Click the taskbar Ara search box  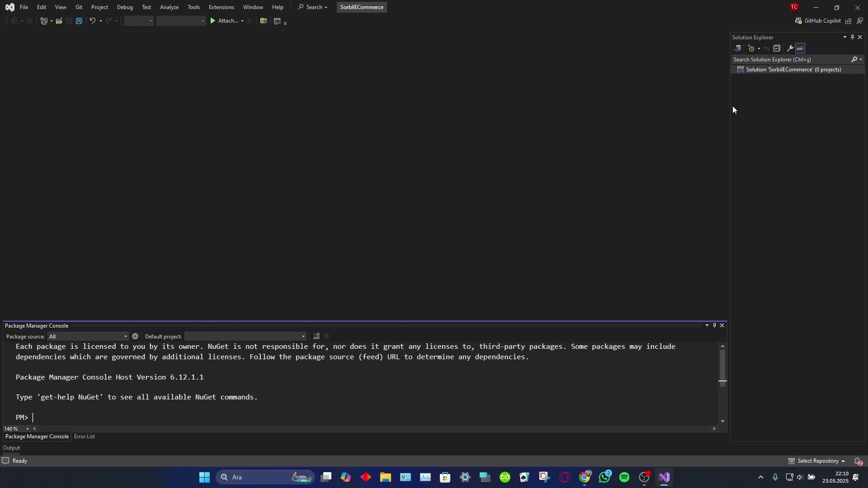(265, 477)
